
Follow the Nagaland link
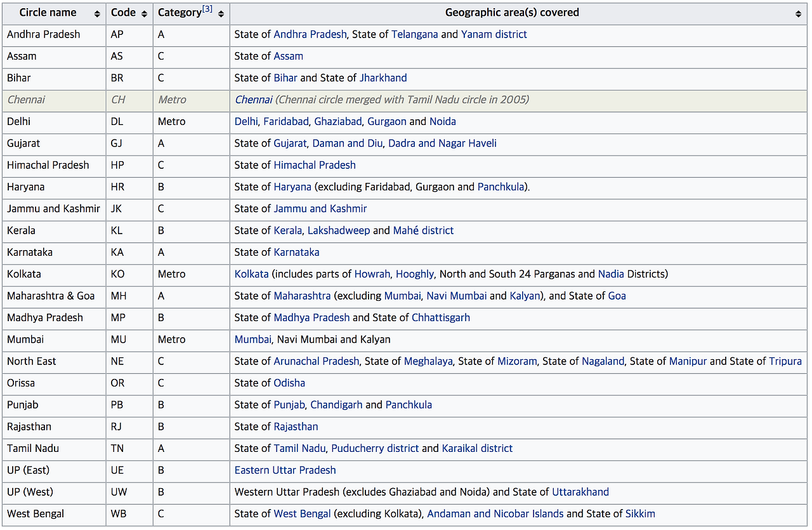pyautogui.click(x=603, y=361)
